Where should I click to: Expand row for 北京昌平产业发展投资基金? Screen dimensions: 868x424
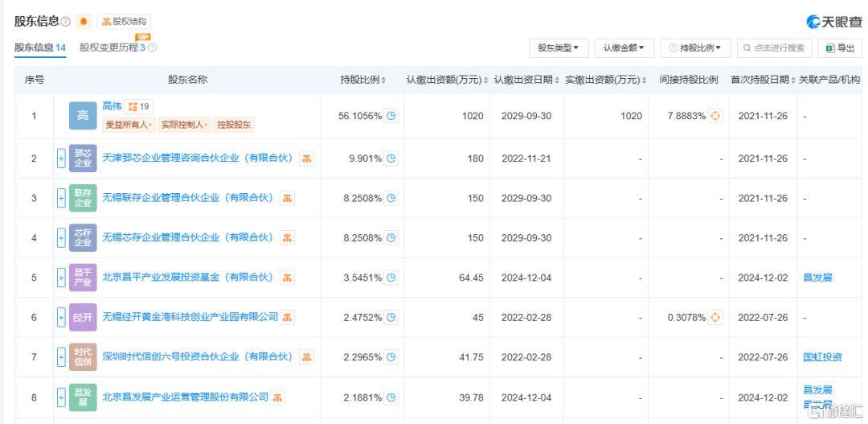point(61,277)
